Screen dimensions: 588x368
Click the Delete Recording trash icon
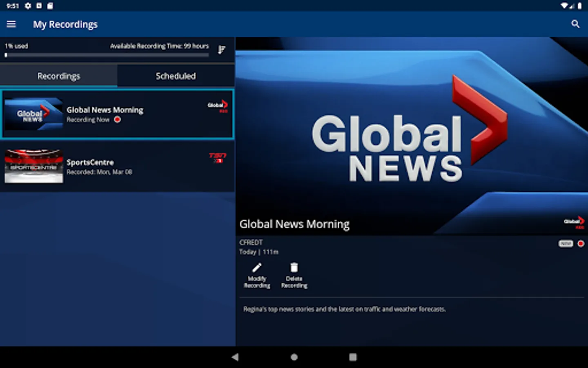[294, 268]
